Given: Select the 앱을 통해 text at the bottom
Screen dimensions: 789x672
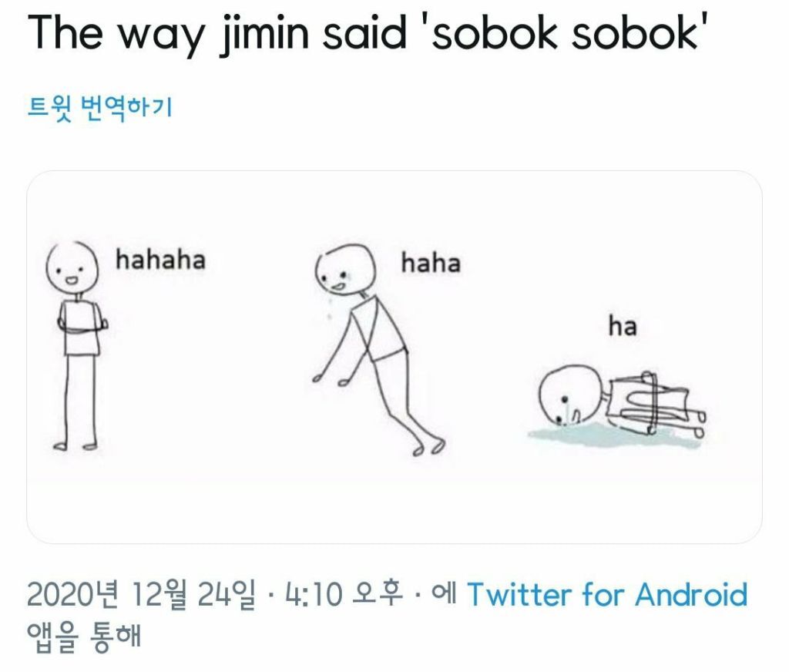Looking at the screenshot, I should click(x=83, y=637).
